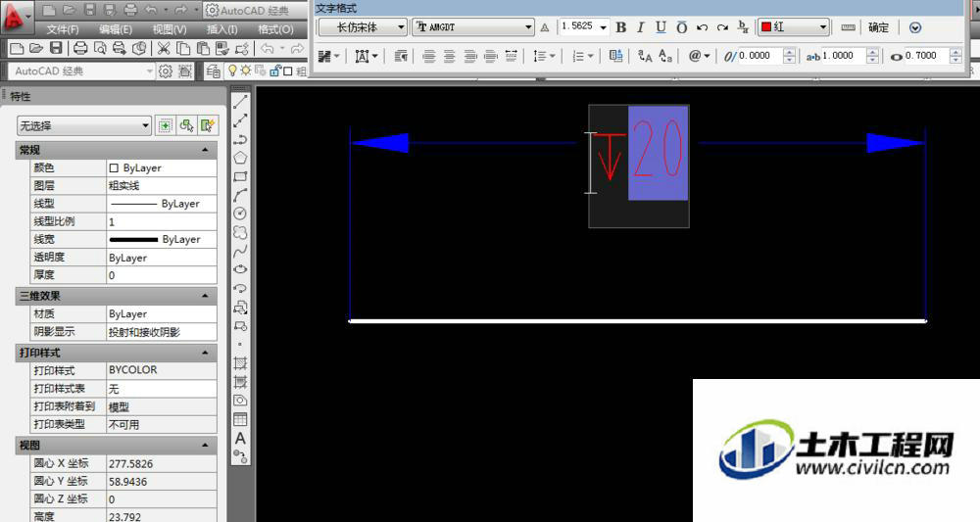Click the Plot printer icon in standard toolbar

(x=80, y=48)
